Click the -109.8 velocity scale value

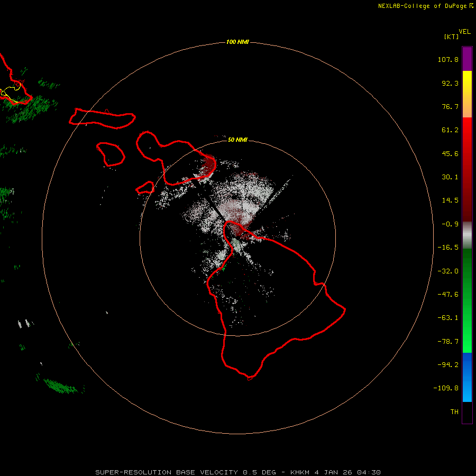[446, 388]
